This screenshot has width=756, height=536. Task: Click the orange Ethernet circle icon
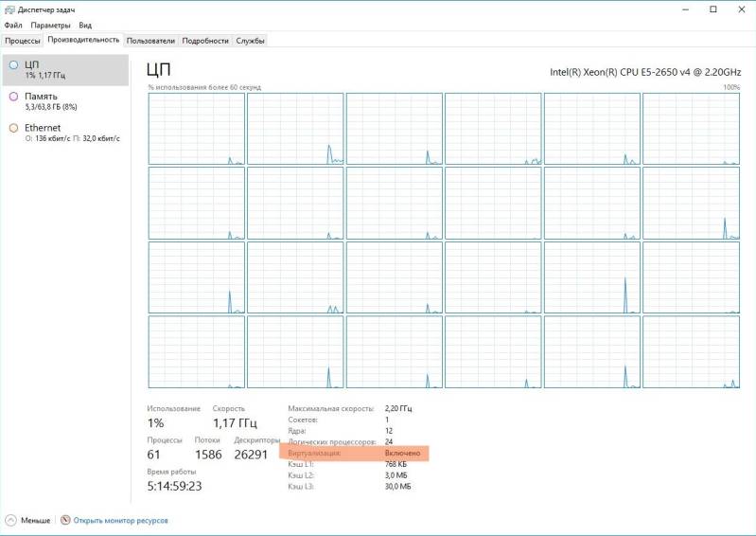coord(13,128)
